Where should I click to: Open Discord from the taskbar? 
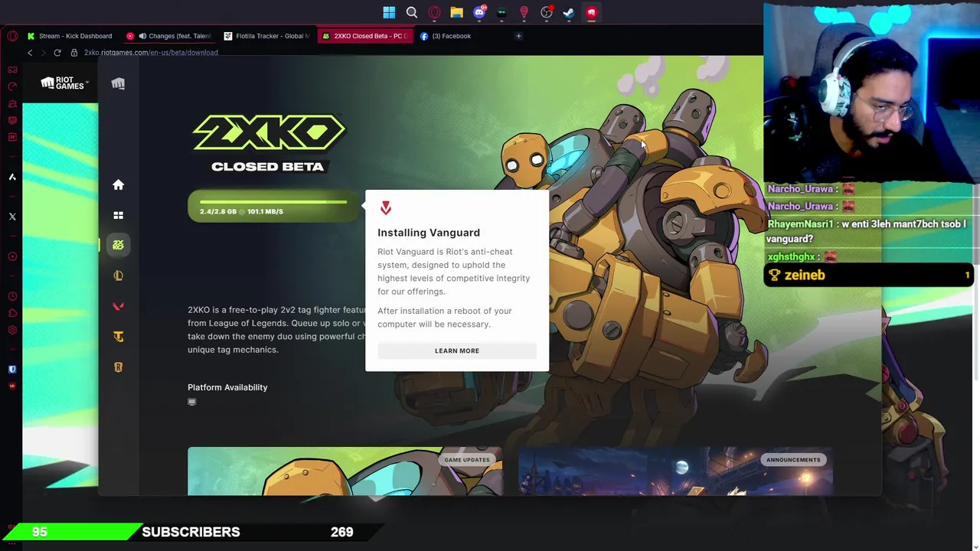pyautogui.click(x=479, y=12)
